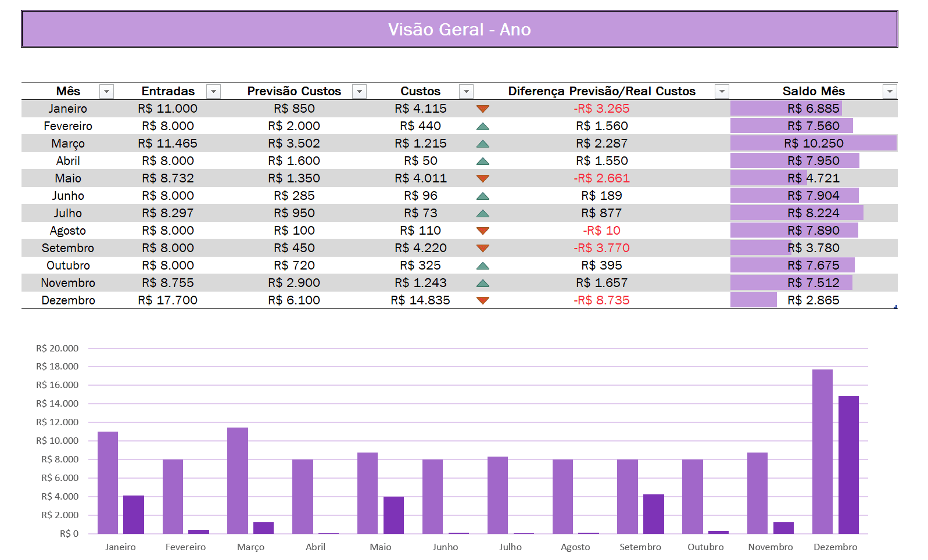Click the table resize handle at bottom-right corner

pos(895,307)
